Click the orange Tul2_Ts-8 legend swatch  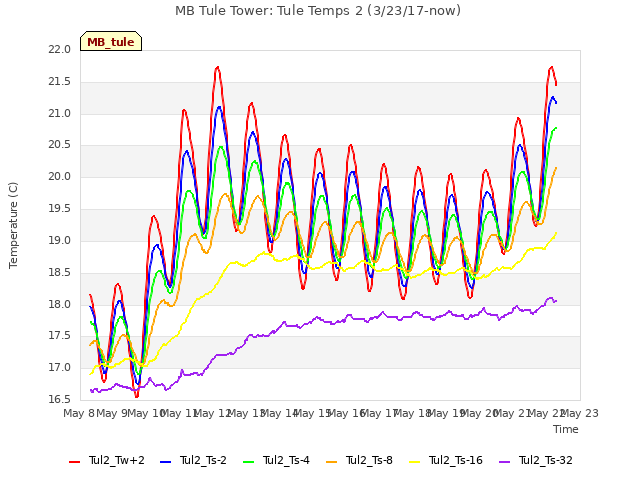click(332, 462)
